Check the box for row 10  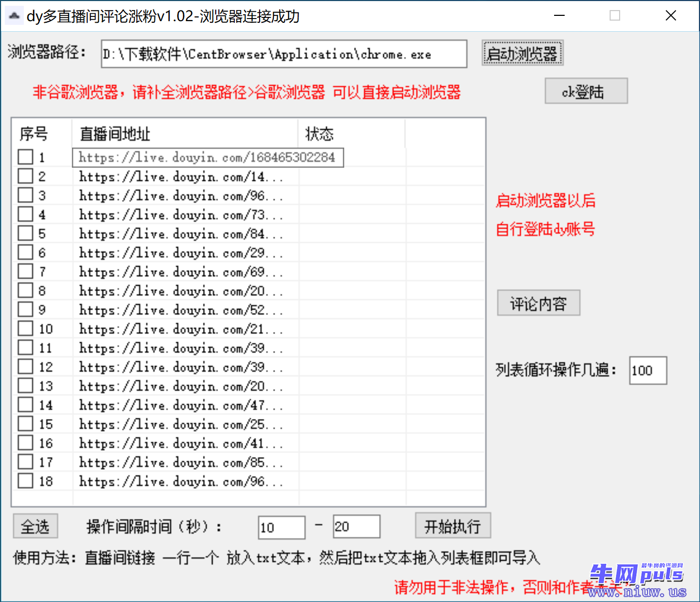pos(25,328)
